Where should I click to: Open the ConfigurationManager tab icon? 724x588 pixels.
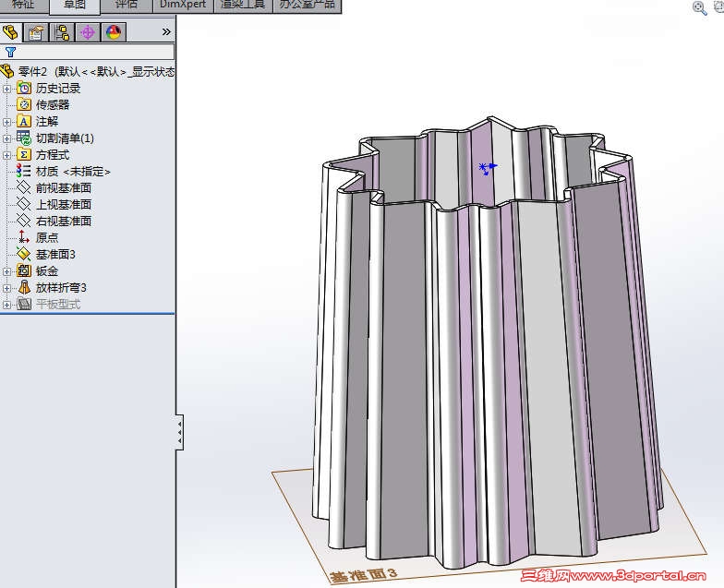click(x=62, y=32)
